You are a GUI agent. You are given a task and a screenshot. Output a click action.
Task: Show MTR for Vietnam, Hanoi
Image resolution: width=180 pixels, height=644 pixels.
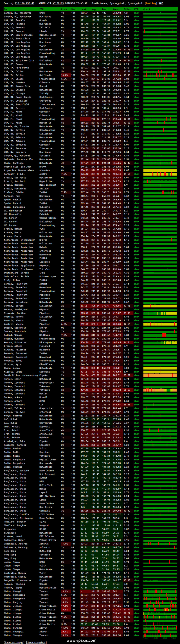[x=137, y=537]
